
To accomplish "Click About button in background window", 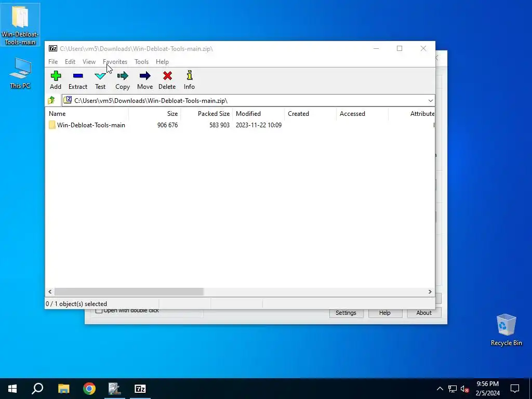I will (424, 313).
